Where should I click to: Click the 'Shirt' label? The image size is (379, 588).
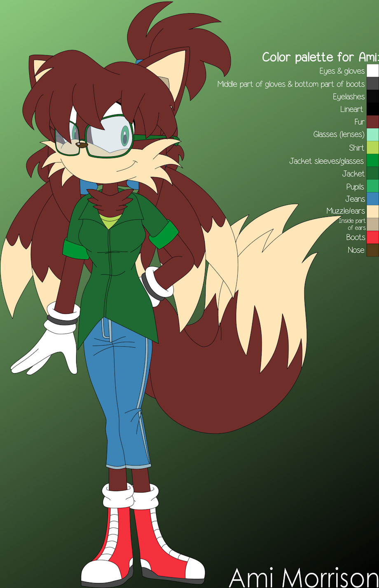pos(357,148)
